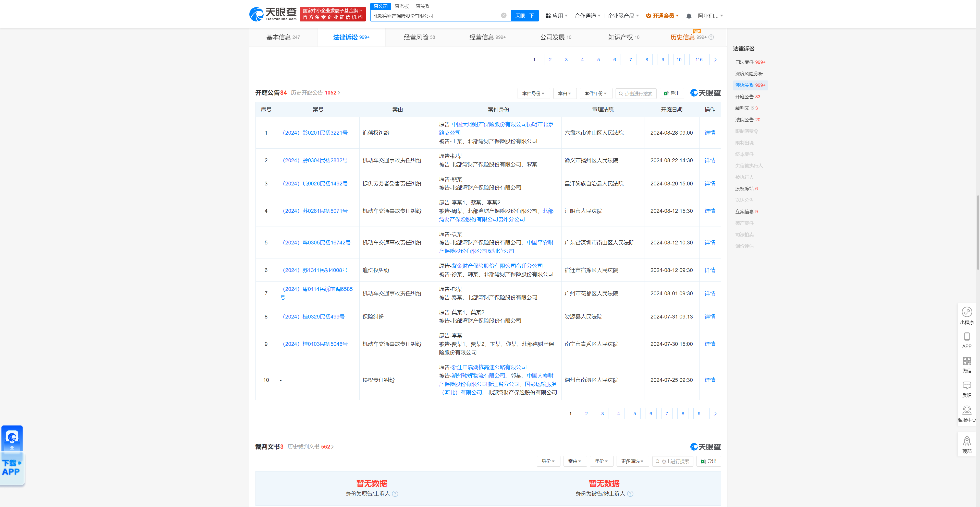Jump to page ...116 in top pagination
Viewport: 980px width, 507px height.
(x=696, y=59)
